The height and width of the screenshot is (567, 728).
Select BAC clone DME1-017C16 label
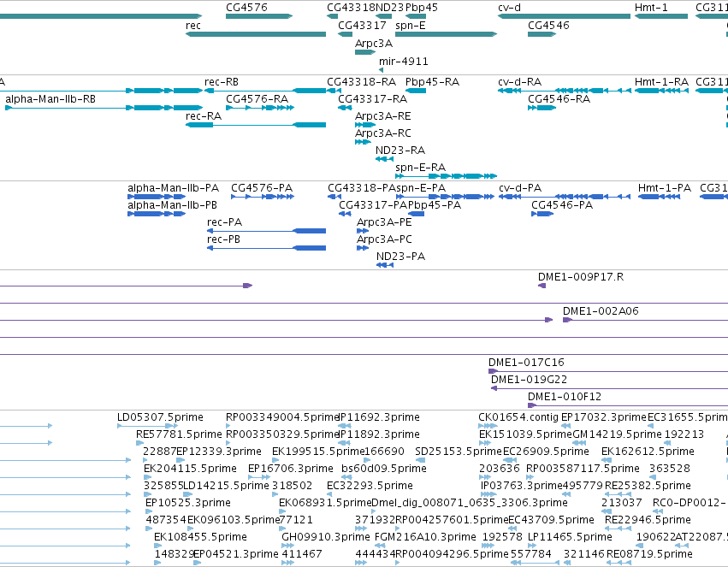click(x=526, y=363)
